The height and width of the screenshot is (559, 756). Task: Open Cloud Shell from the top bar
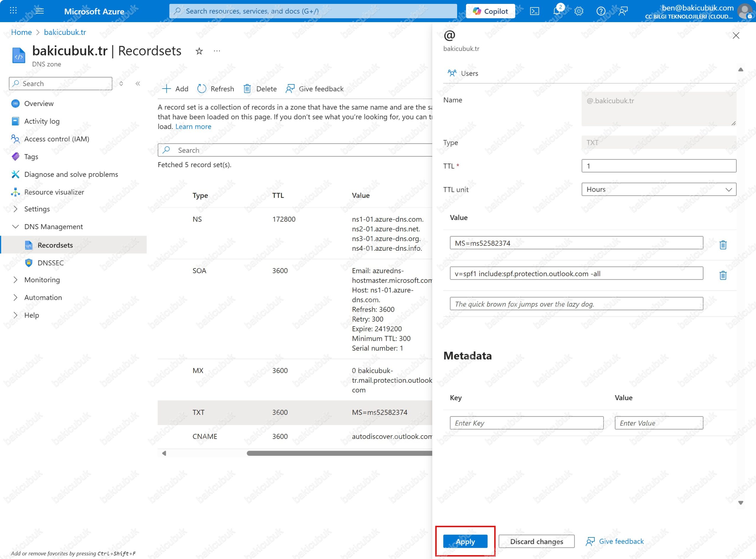(x=534, y=11)
